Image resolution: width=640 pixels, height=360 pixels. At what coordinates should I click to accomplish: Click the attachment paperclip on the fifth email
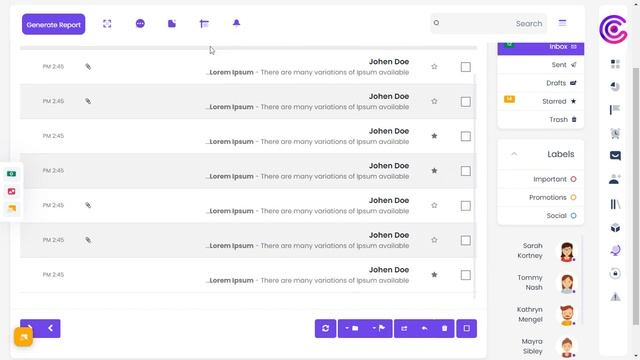[88, 205]
